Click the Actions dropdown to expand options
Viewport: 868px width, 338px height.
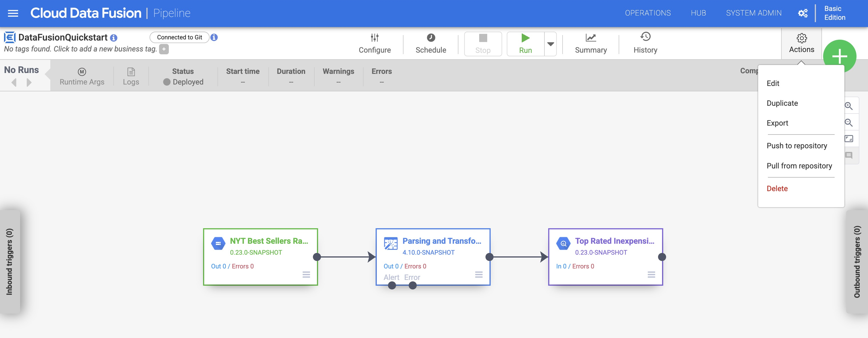(x=802, y=43)
